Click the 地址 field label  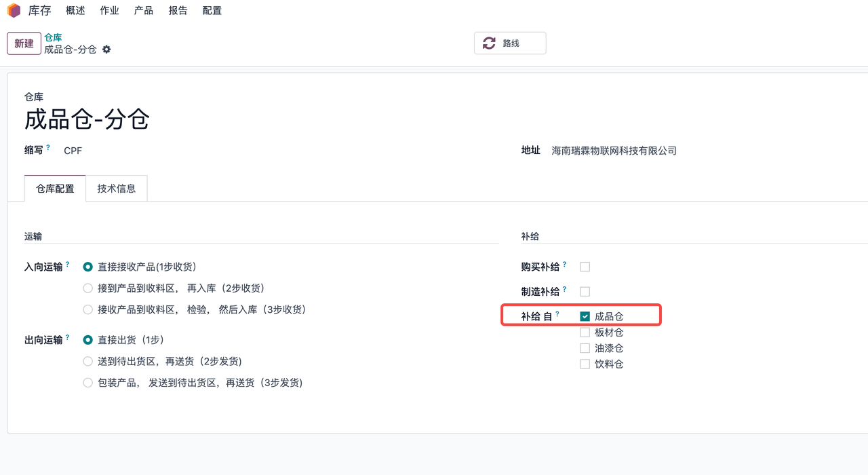coord(531,151)
